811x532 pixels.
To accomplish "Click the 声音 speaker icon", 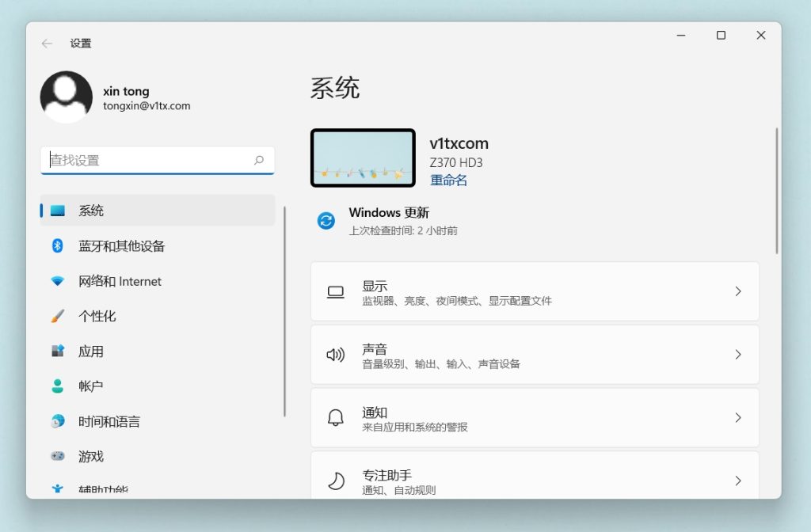I will 336,355.
